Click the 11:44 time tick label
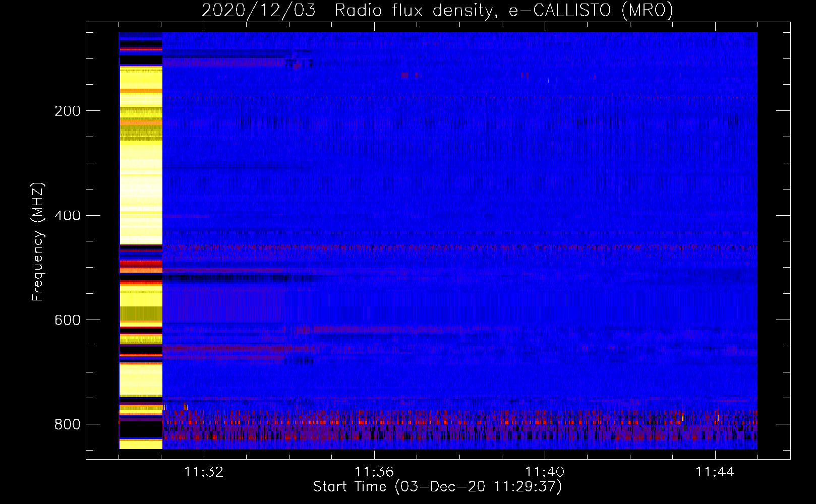 715,472
